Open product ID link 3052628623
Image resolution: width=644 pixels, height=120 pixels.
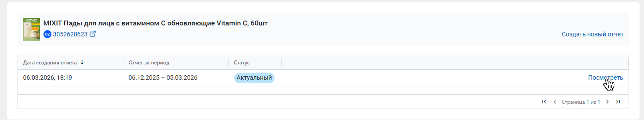point(70,34)
